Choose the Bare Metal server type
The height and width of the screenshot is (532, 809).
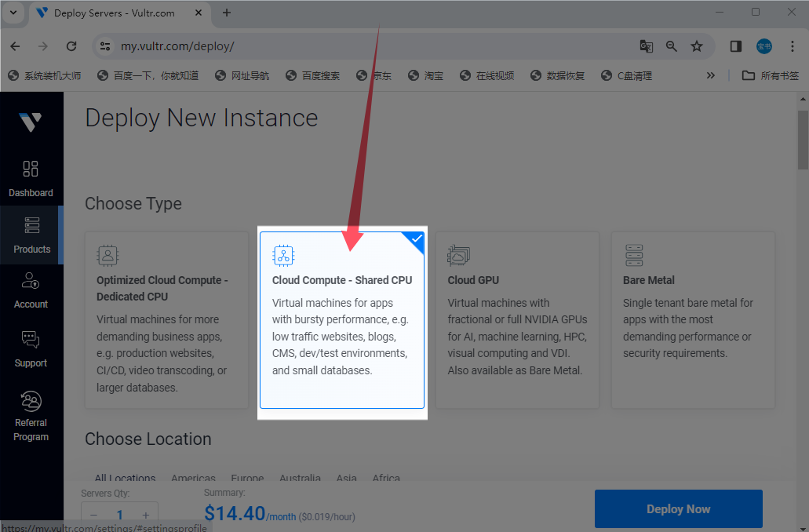(x=693, y=320)
